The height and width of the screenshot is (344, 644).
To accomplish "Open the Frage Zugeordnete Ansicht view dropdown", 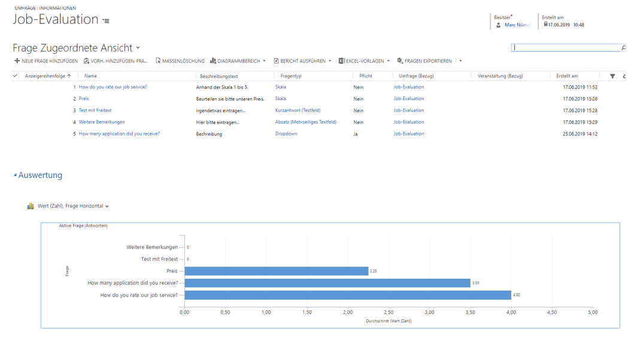I will tap(138, 48).
